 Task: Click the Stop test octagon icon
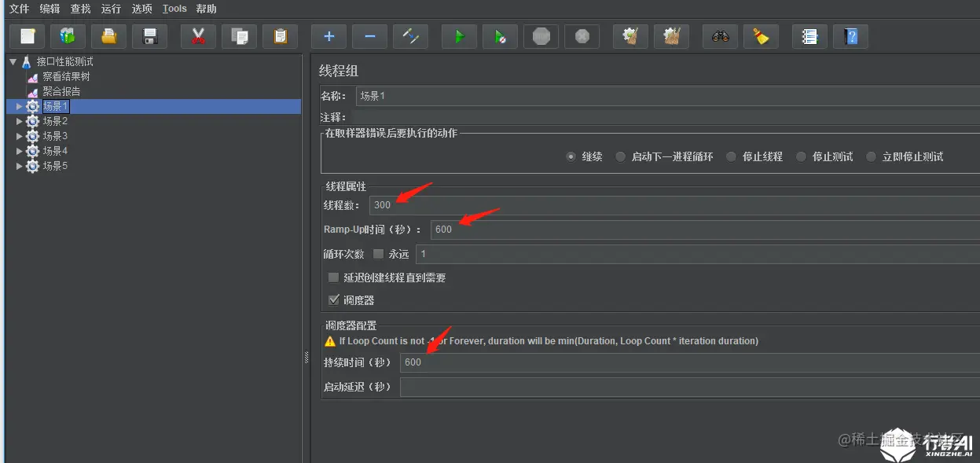coord(541,36)
